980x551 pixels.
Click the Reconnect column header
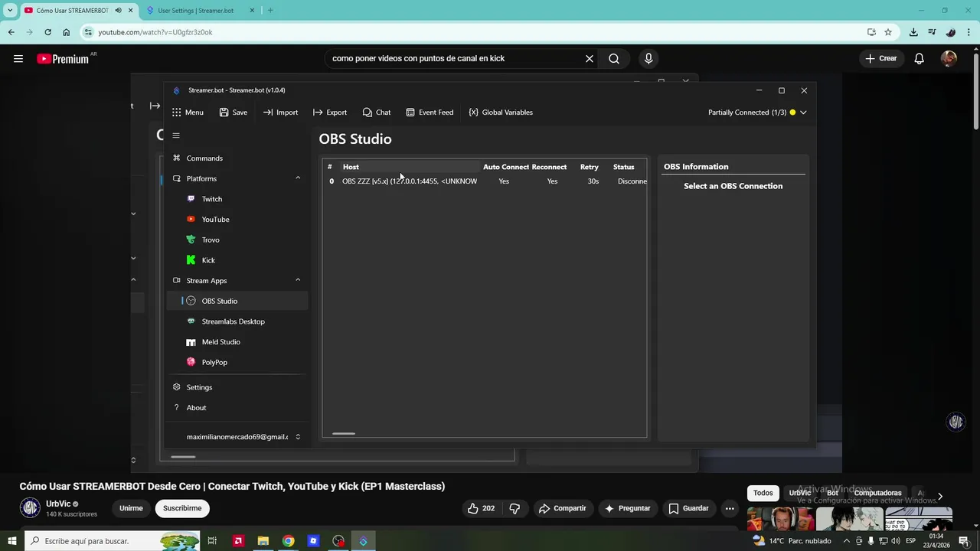click(x=549, y=167)
